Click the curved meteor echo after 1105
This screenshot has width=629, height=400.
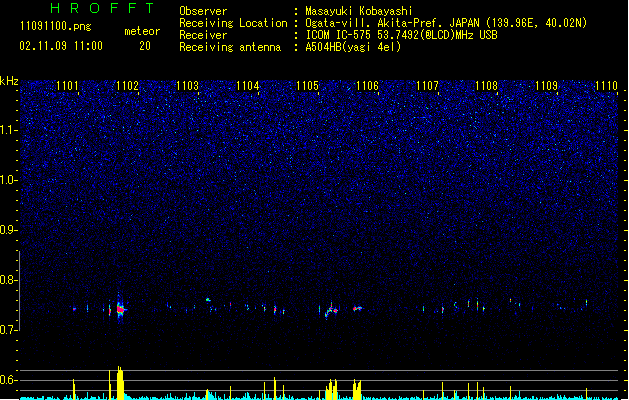click(x=332, y=310)
